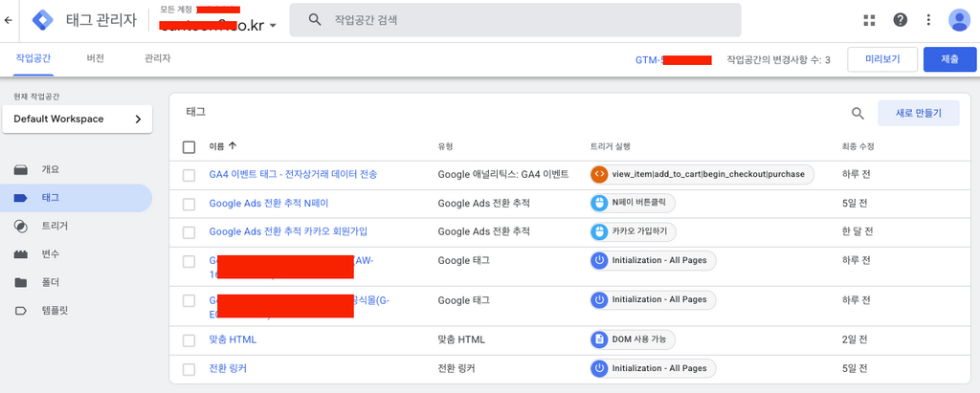
Task: Check the 전환 링커 row checkbox
Action: (189, 369)
